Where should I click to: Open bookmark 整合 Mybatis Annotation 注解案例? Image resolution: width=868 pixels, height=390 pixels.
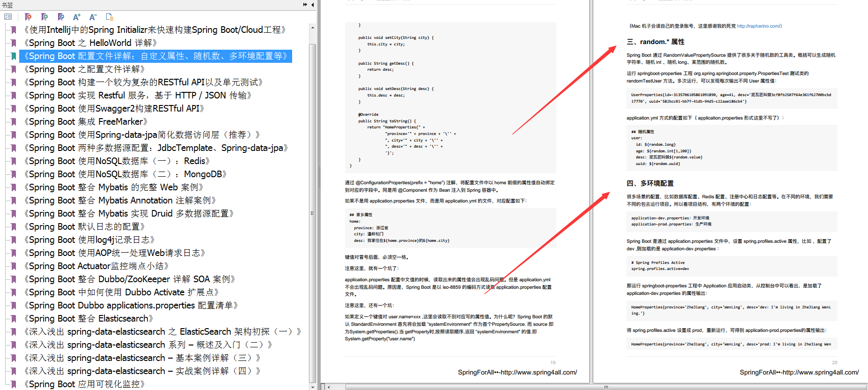pyautogui.click(x=120, y=201)
